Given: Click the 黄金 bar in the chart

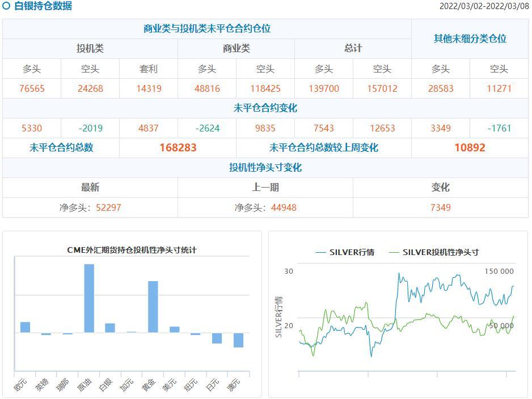Looking at the screenshot, I should 153,307.
